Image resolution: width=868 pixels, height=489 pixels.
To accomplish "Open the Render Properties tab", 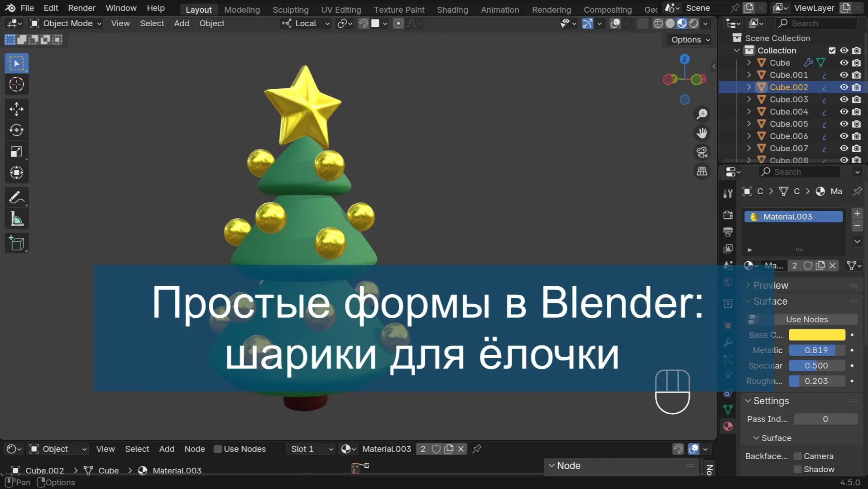I will [728, 215].
